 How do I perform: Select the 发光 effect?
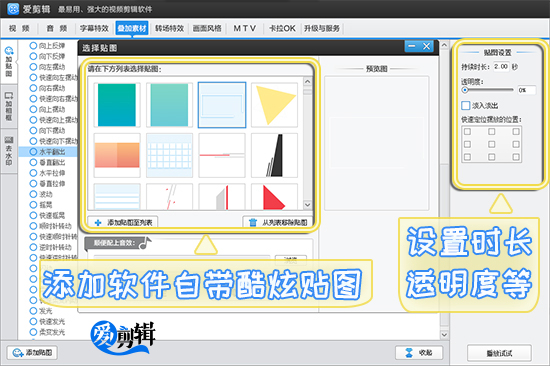pos(41,311)
